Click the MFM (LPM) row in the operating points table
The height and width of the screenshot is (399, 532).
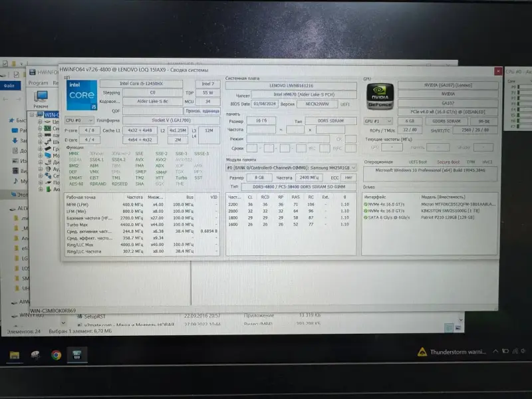coord(142,205)
